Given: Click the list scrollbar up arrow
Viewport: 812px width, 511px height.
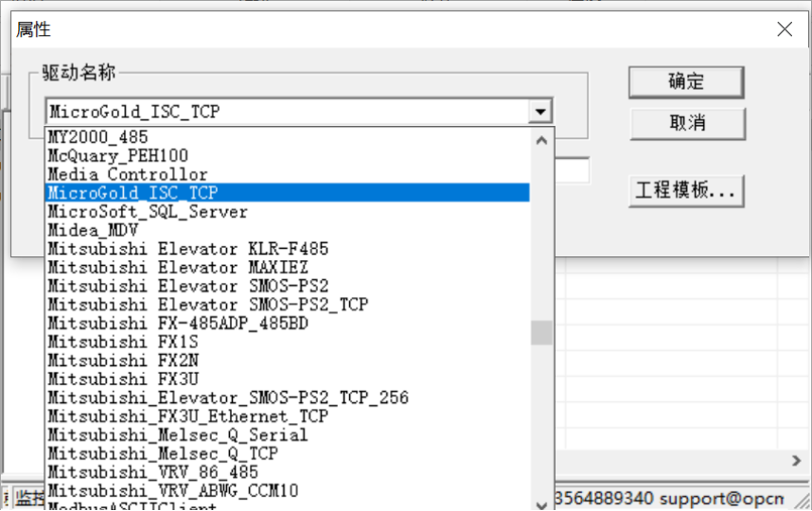Looking at the screenshot, I should point(541,140).
